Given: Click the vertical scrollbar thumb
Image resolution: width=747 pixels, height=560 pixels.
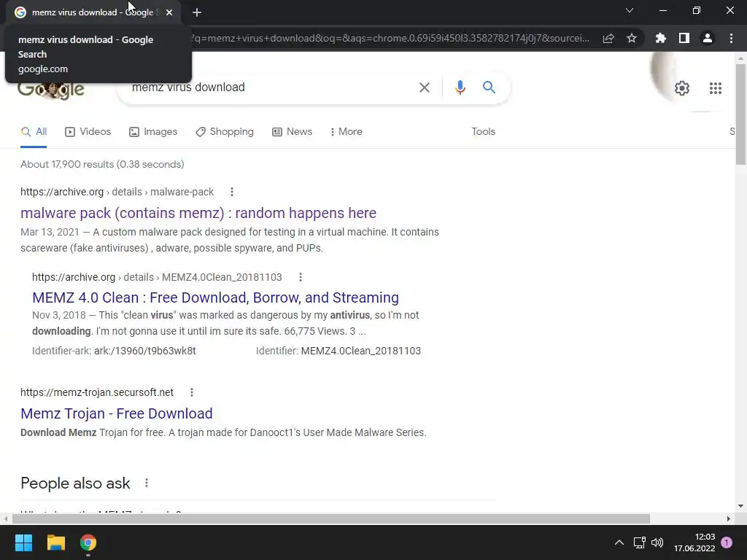Looking at the screenshot, I should click(740, 114).
